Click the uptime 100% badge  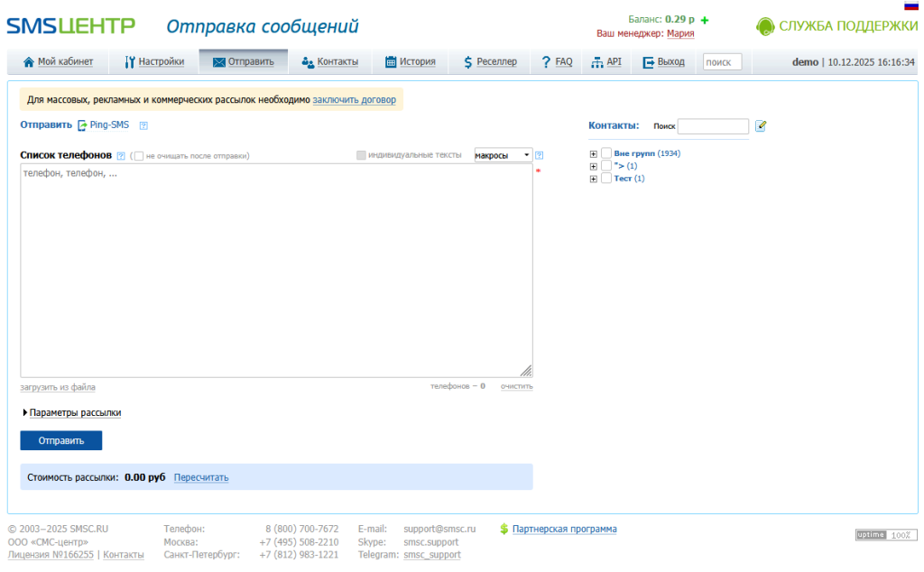tap(886, 535)
